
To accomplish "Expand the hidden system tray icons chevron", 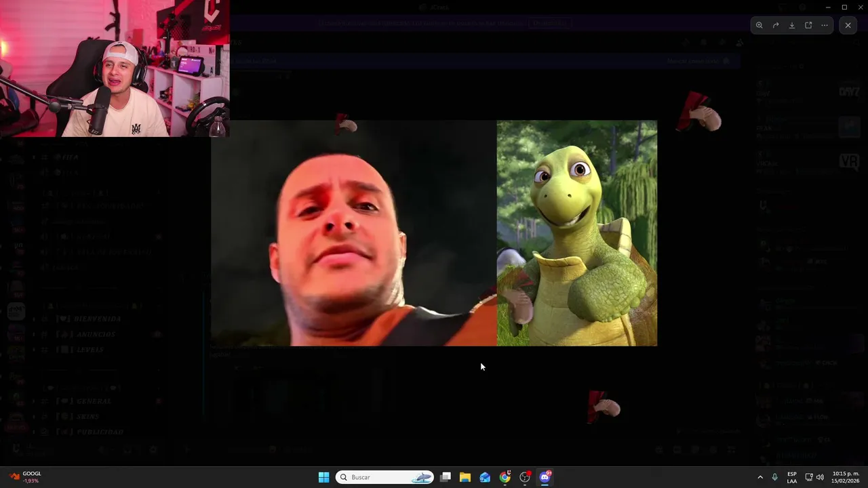I will [760, 477].
